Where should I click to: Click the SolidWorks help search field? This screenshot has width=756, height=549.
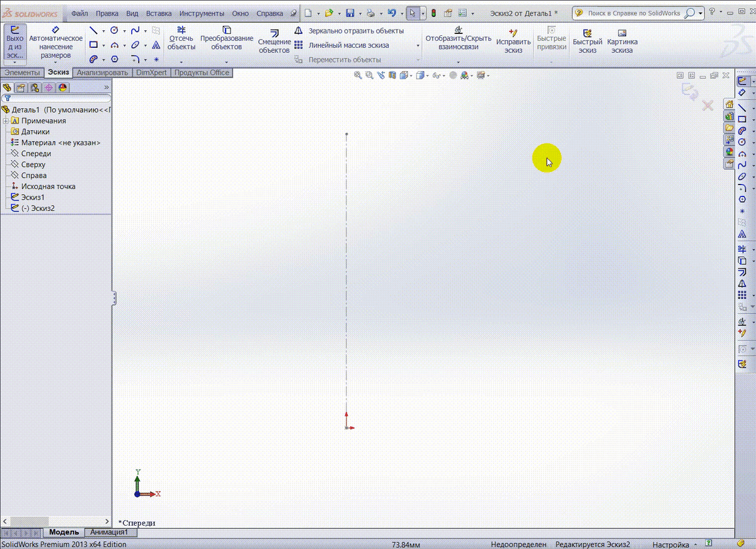point(633,13)
